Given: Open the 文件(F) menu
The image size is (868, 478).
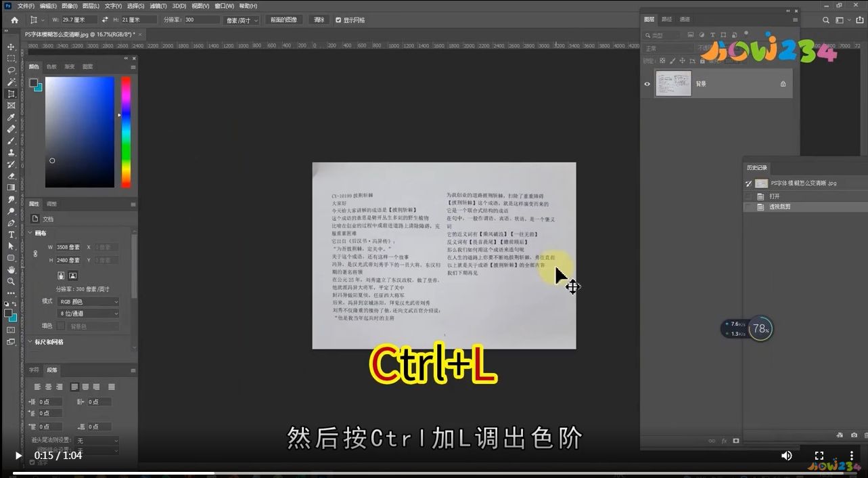Looking at the screenshot, I should [26, 6].
